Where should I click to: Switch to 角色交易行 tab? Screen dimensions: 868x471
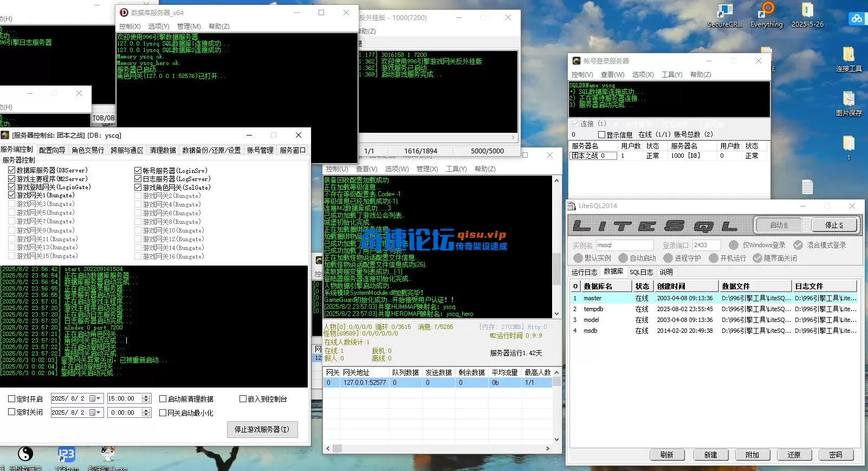pos(88,150)
